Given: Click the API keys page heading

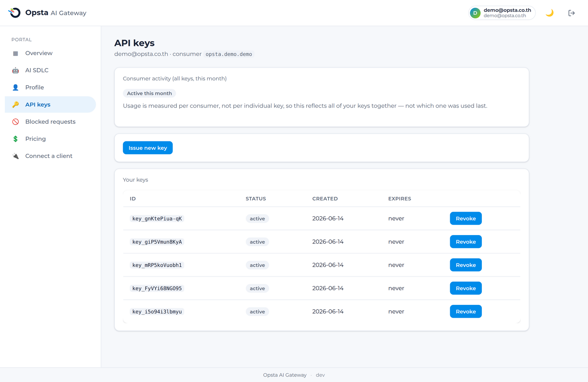Looking at the screenshot, I should pos(135,43).
